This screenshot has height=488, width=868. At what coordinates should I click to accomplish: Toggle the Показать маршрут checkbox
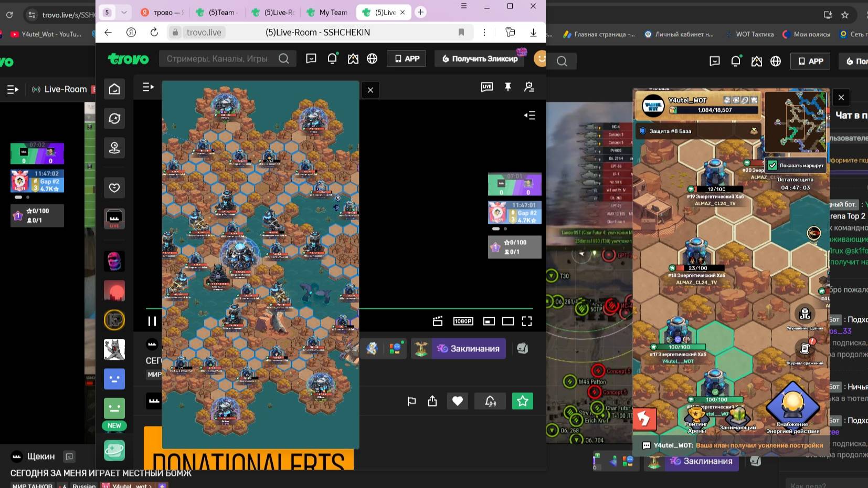tap(772, 165)
